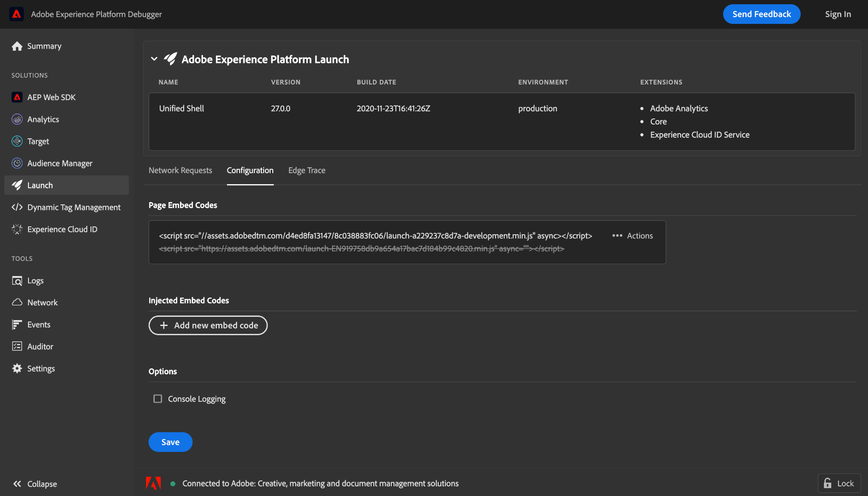
Task: Click the Summary home icon
Action: point(17,46)
